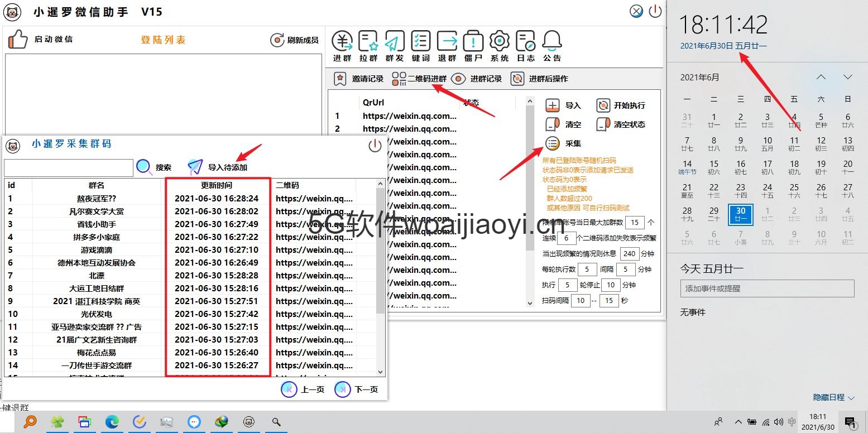Go to previous month in calendar

[x=821, y=77]
